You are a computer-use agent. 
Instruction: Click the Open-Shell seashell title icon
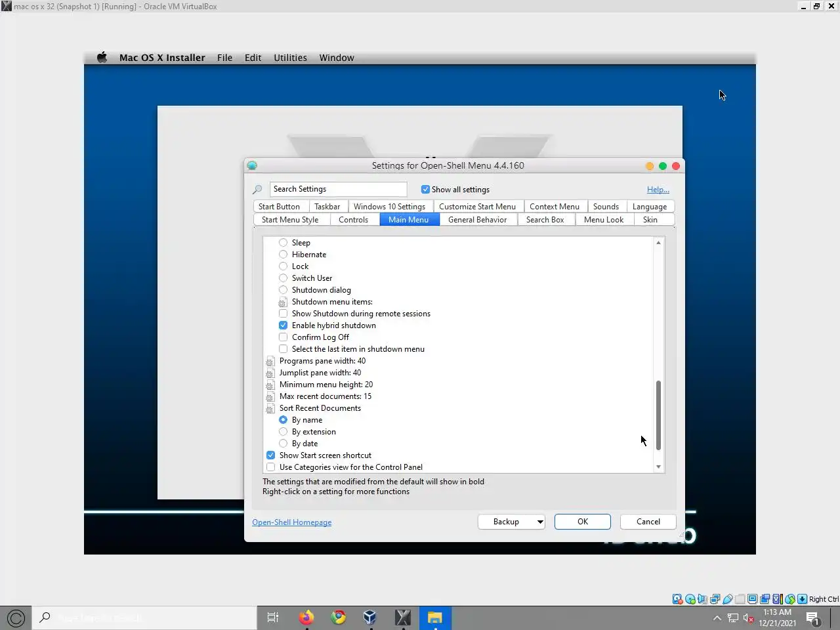pyautogui.click(x=252, y=165)
